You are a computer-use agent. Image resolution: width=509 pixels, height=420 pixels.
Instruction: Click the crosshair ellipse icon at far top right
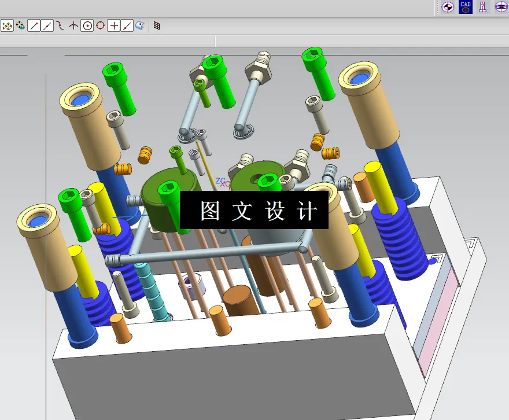click(501, 7)
